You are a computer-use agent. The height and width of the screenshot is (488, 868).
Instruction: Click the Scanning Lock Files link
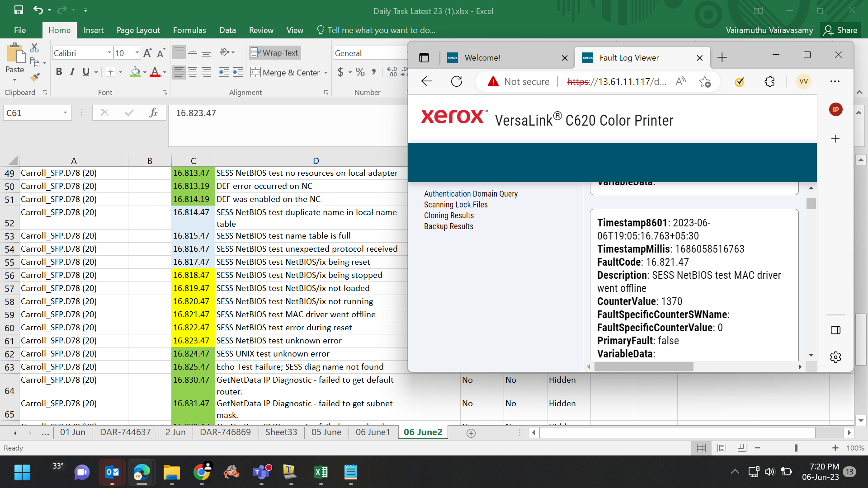click(x=456, y=205)
